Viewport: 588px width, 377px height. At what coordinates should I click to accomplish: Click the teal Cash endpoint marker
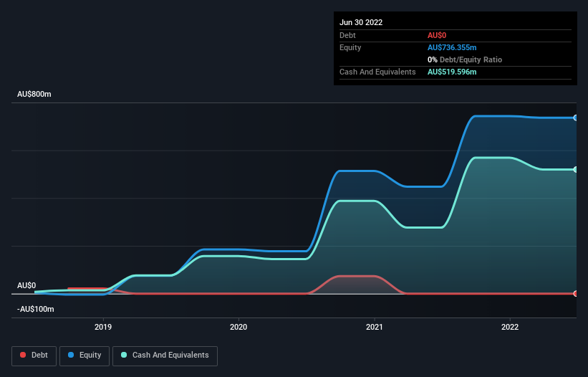576,170
